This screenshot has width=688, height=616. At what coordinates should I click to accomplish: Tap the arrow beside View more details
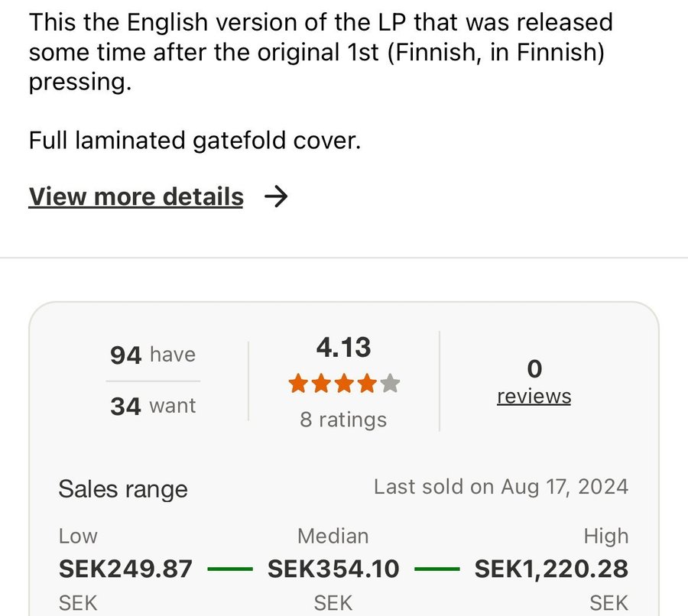click(x=275, y=197)
